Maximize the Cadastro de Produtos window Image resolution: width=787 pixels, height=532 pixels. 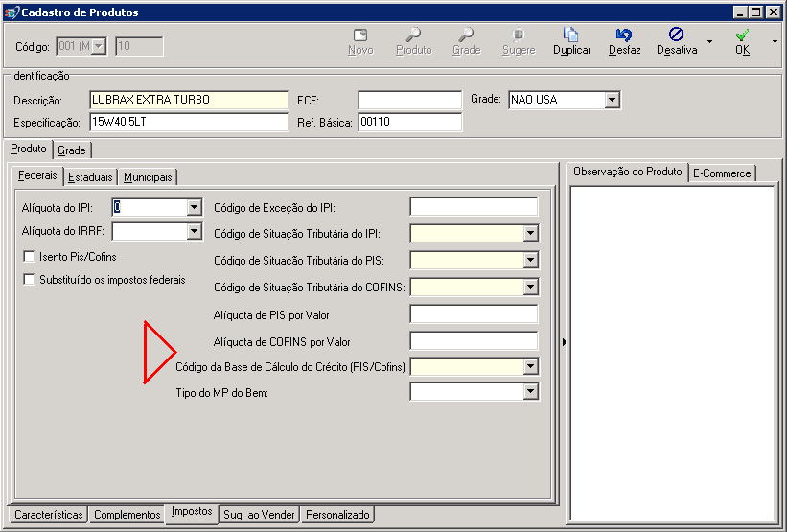[756, 12]
